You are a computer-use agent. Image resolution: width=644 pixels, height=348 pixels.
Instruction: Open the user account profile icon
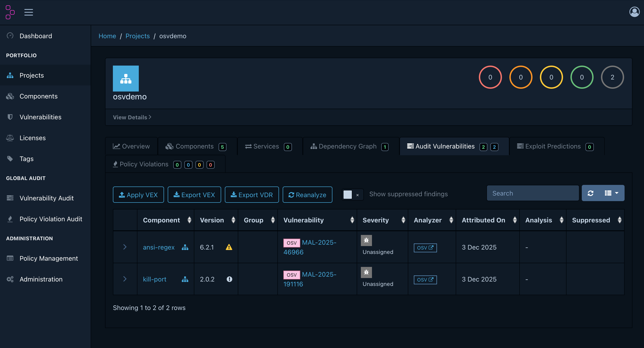tap(634, 12)
